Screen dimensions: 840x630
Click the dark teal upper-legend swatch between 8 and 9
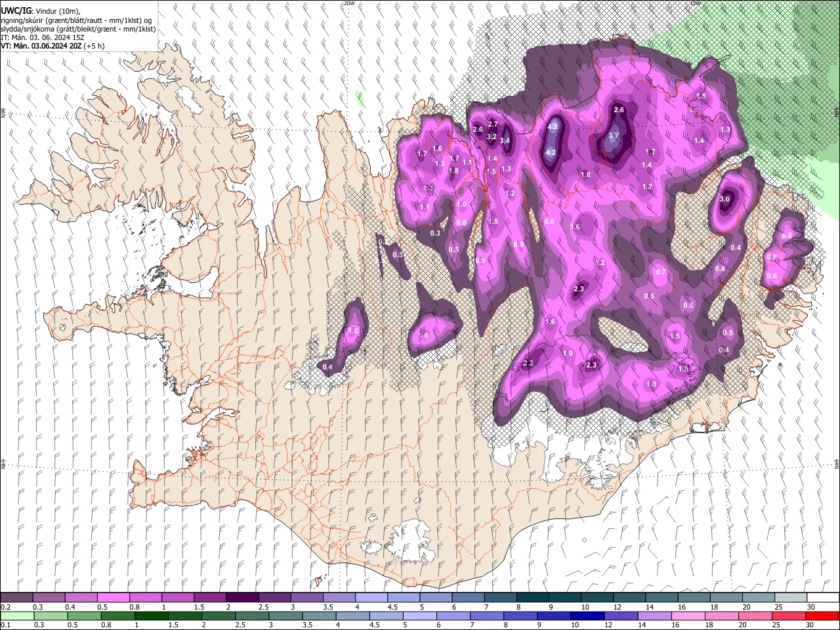click(532, 597)
